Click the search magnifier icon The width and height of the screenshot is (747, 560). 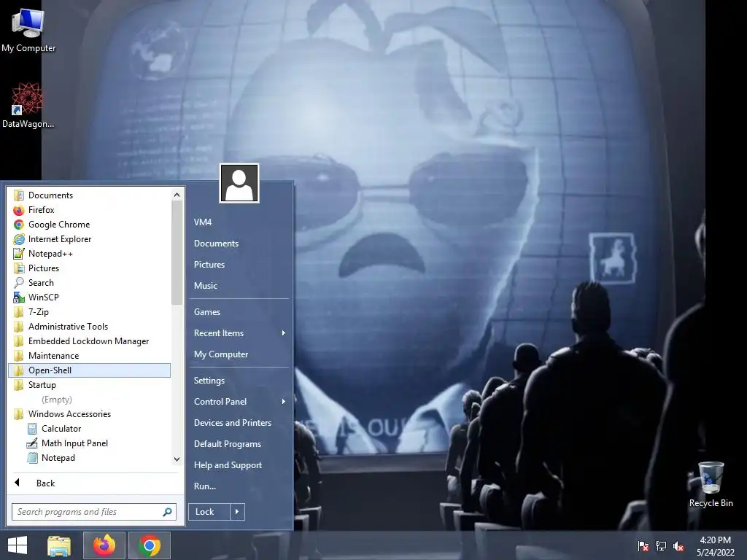pyautogui.click(x=167, y=512)
